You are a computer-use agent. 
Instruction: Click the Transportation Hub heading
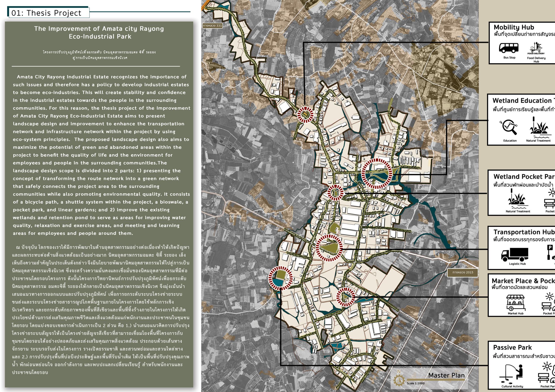point(524,232)
